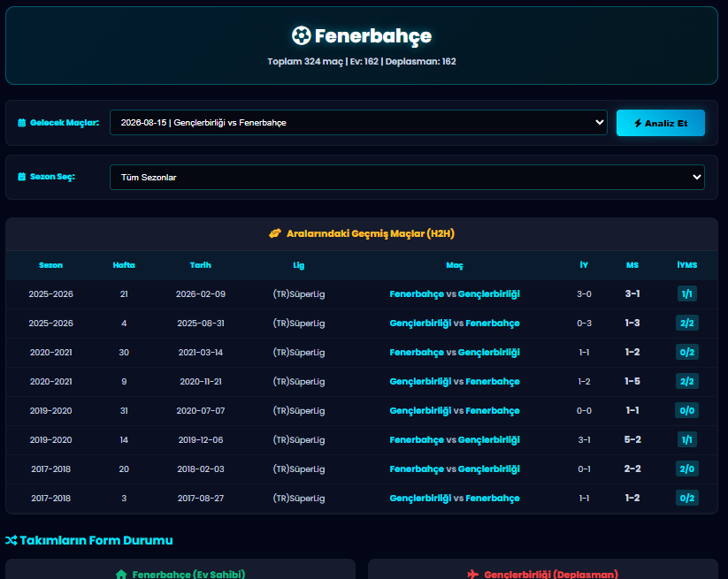Click the final score 5-2 on 2019-12-06 row
The image size is (728, 579).
632,440
